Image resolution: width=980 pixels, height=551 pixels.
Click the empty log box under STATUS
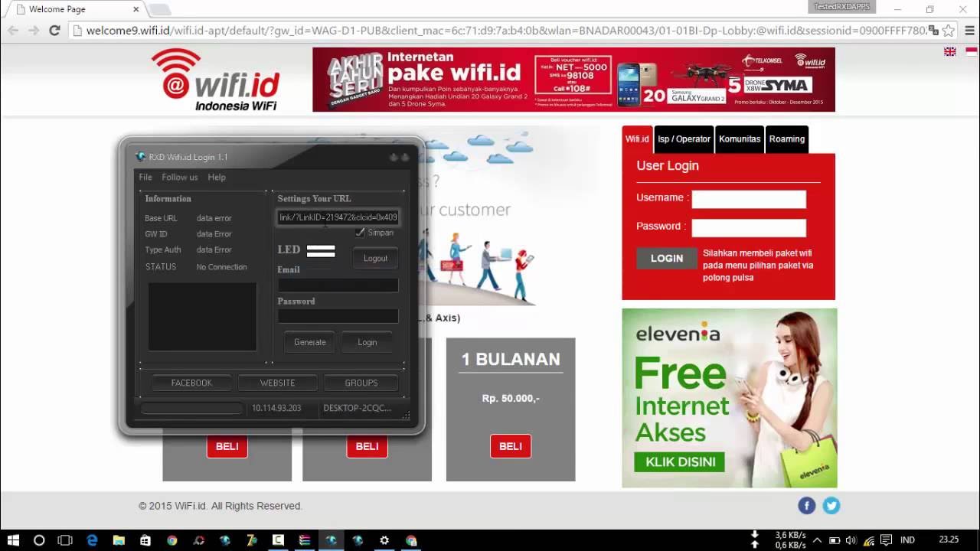click(202, 317)
